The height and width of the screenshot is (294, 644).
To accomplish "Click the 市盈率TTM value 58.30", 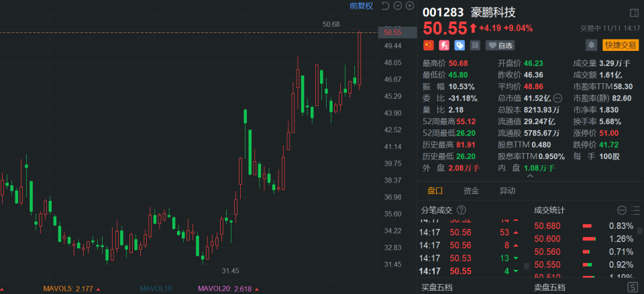I will pyautogui.click(x=623, y=87).
